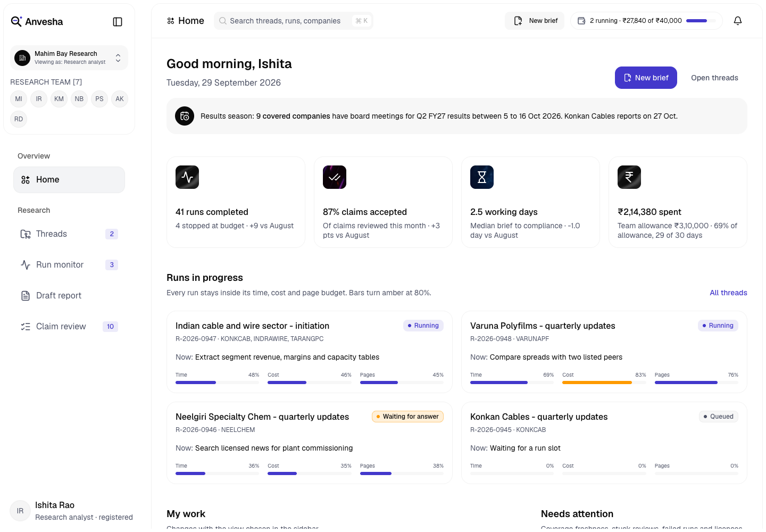Screen dimensions: 766x532
Task: Open Claim review page
Action: point(69,327)
